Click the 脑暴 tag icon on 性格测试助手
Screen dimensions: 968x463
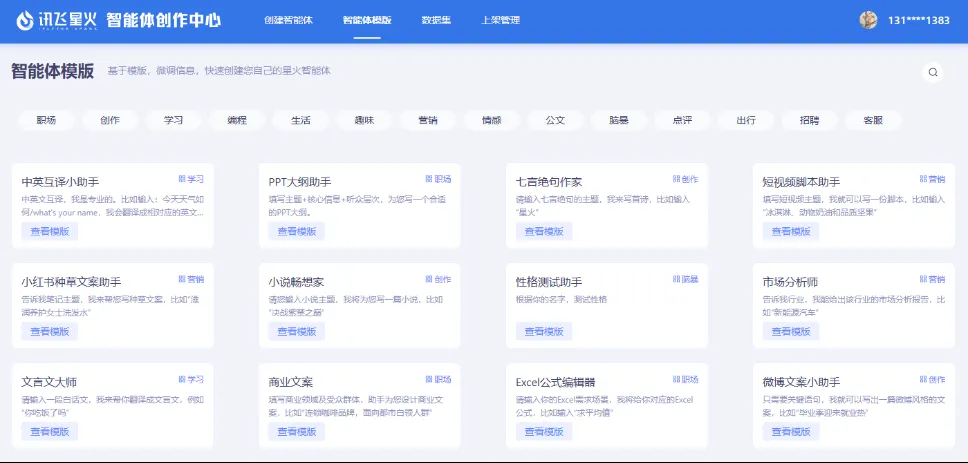[x=676, y=280]
